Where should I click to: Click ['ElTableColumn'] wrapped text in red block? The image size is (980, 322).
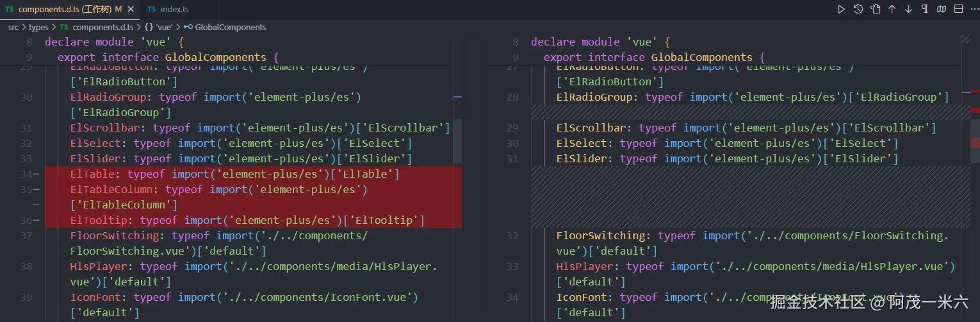click(124, 205)
